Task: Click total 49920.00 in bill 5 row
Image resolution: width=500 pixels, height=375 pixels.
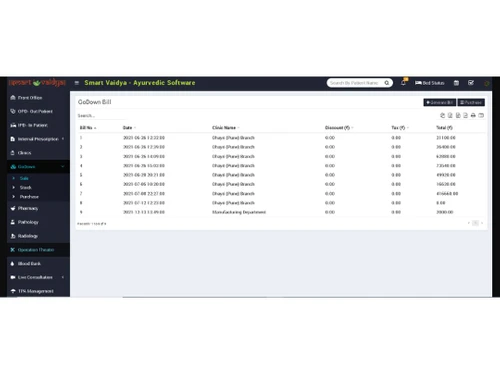Action: pos(446,175)
